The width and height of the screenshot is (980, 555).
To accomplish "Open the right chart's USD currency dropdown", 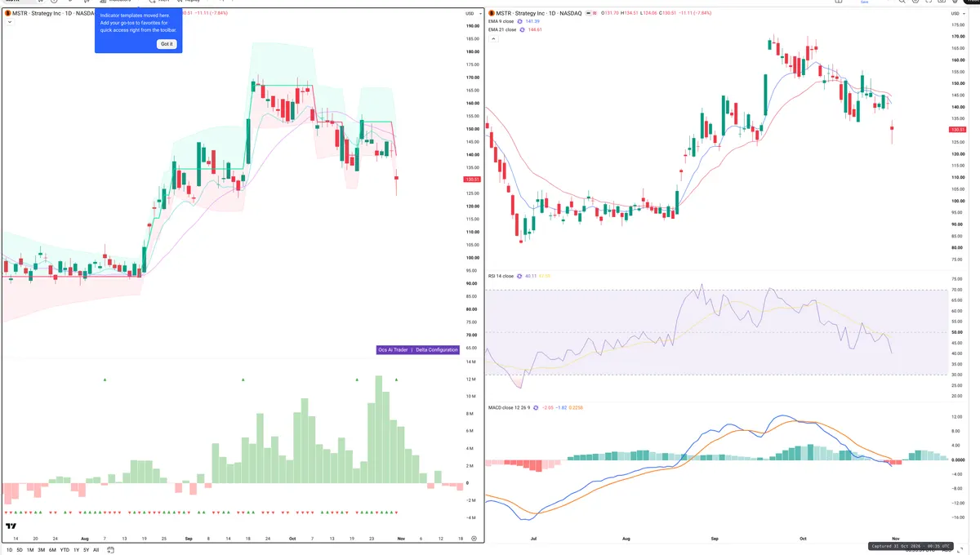I will click(958, 14).
